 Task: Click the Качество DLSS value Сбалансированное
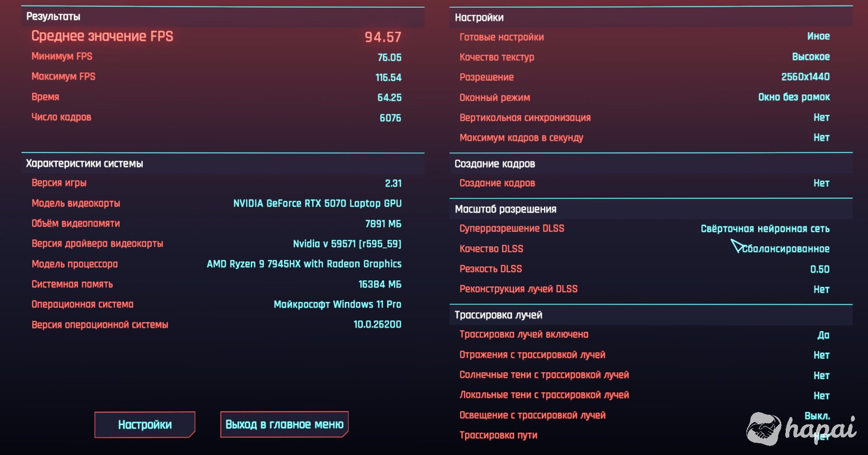tap(786, 249)
